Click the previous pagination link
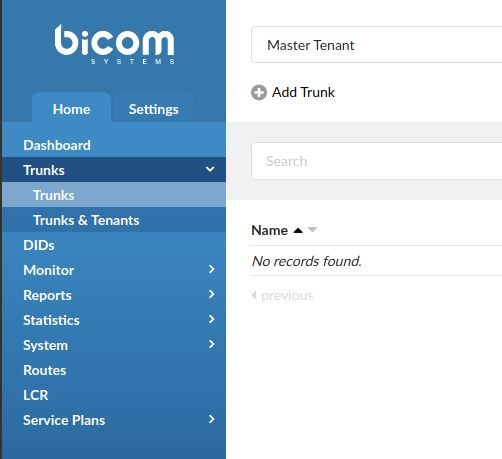Viewport: 502px width, 459px height. [287, 295]
